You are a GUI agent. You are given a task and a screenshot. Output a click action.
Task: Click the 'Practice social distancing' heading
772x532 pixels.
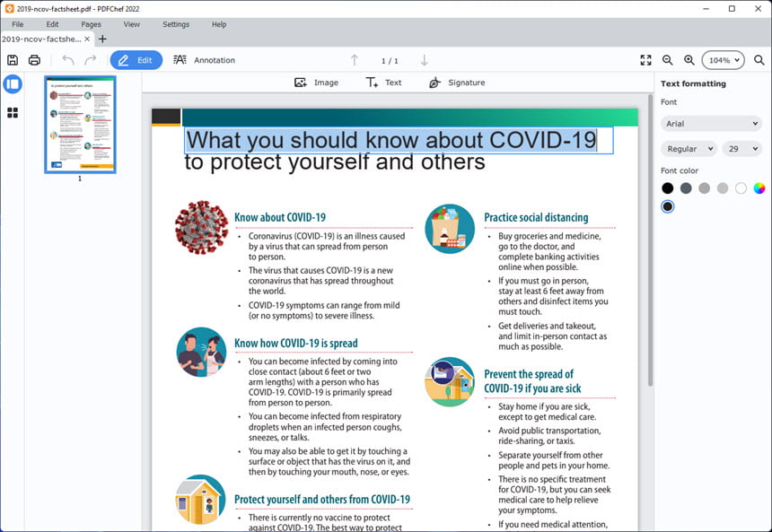536,217
